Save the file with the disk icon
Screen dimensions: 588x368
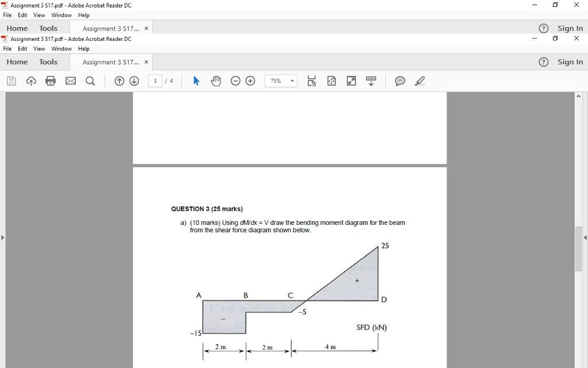[x=11, y=80]
